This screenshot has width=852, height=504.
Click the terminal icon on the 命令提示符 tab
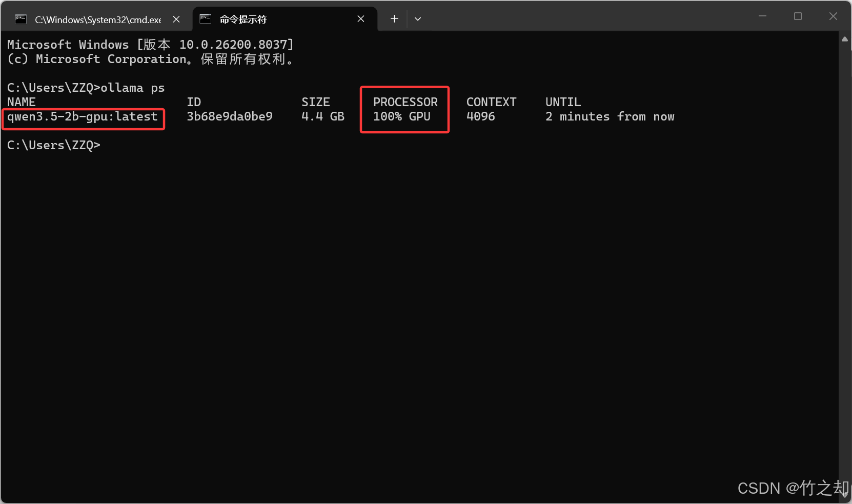206,19
